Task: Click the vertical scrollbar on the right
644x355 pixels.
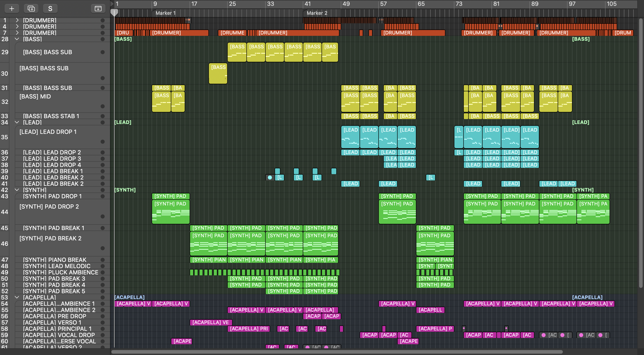Action: click(641, 153)
